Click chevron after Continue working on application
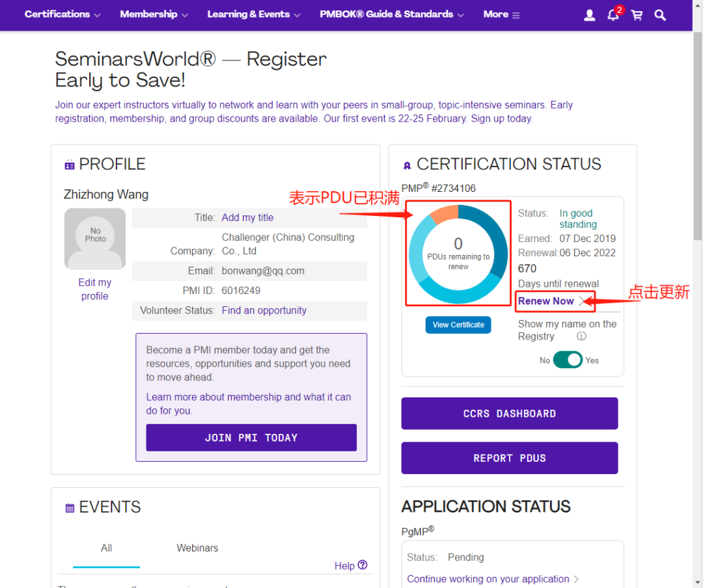Image resolution: width=703 pixels, height=588 pixels. click(576, 579)
